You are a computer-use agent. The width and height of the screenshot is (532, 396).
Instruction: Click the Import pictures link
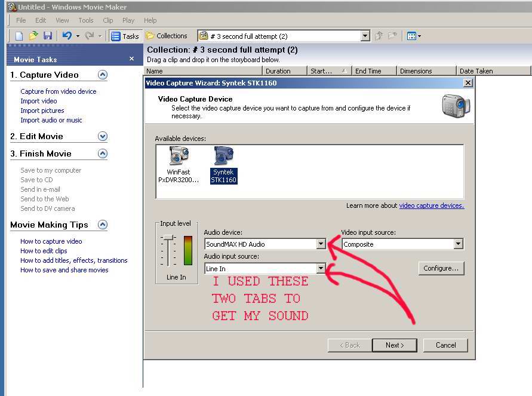pyautogui.click(x=42, y=110)
